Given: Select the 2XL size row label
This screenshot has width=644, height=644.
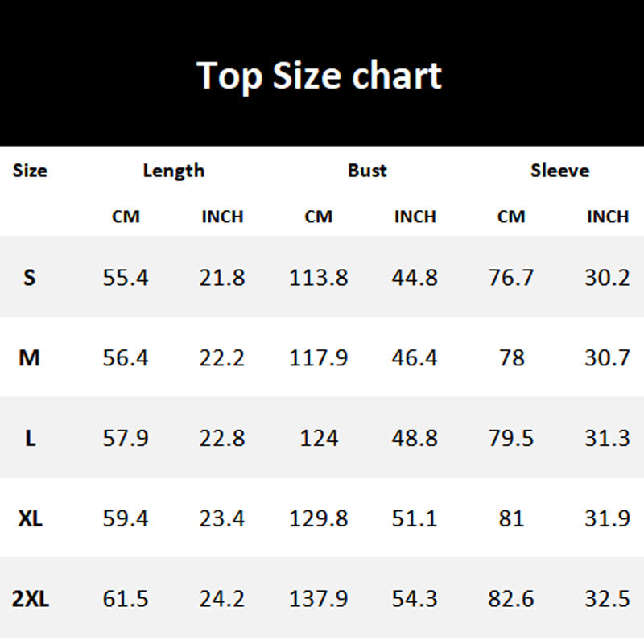Looking at the screenshot, I should click(31, 599).
